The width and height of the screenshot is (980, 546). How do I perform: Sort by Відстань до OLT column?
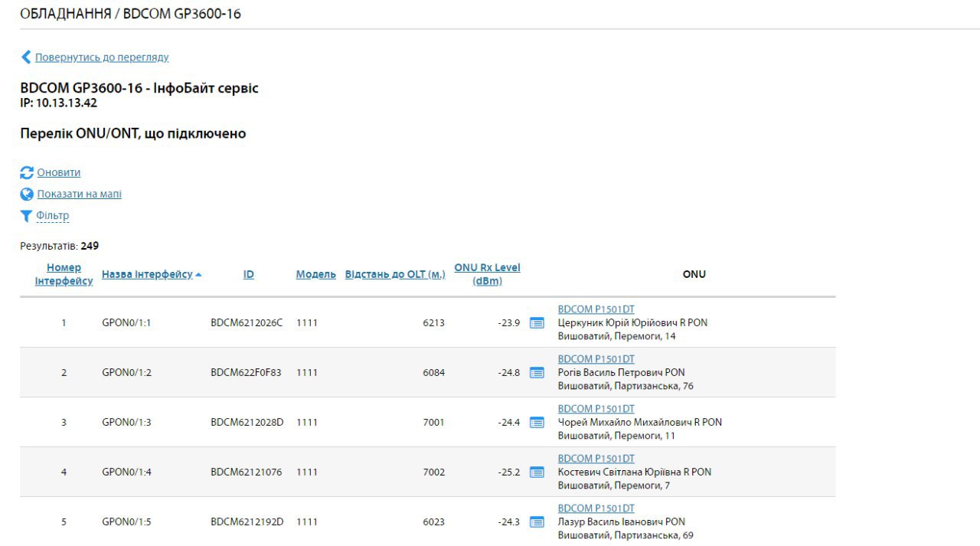point(395,274)
